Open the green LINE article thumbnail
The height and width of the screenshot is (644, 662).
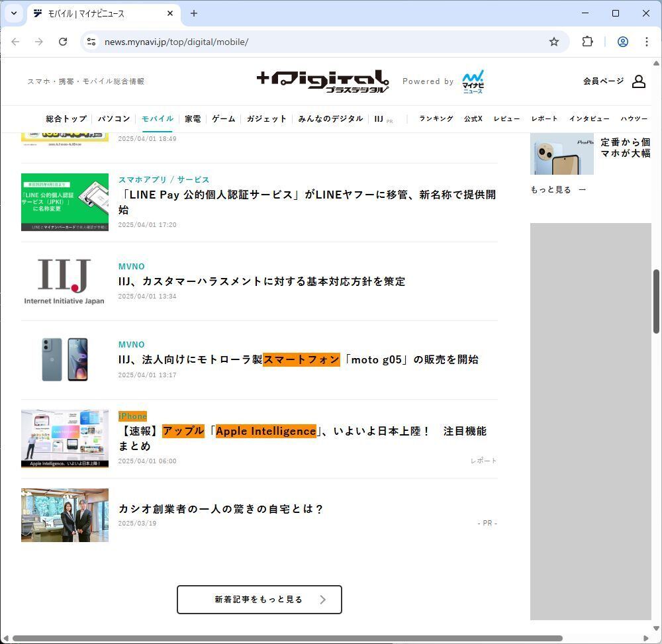coord(65,202)
